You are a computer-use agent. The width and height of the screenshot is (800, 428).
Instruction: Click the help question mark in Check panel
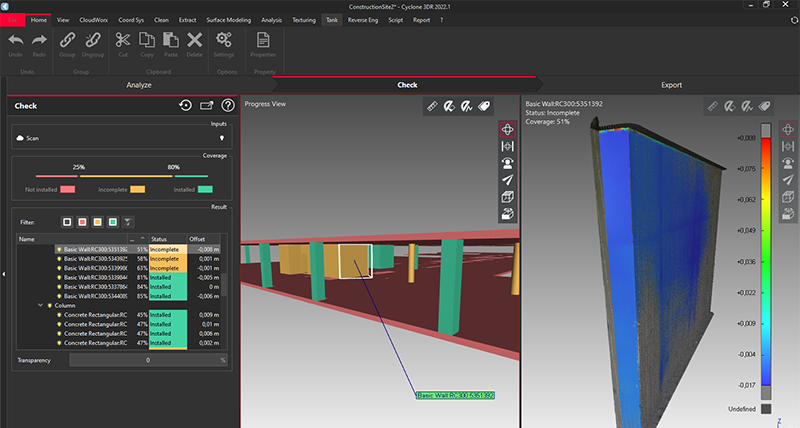(228, 105)
